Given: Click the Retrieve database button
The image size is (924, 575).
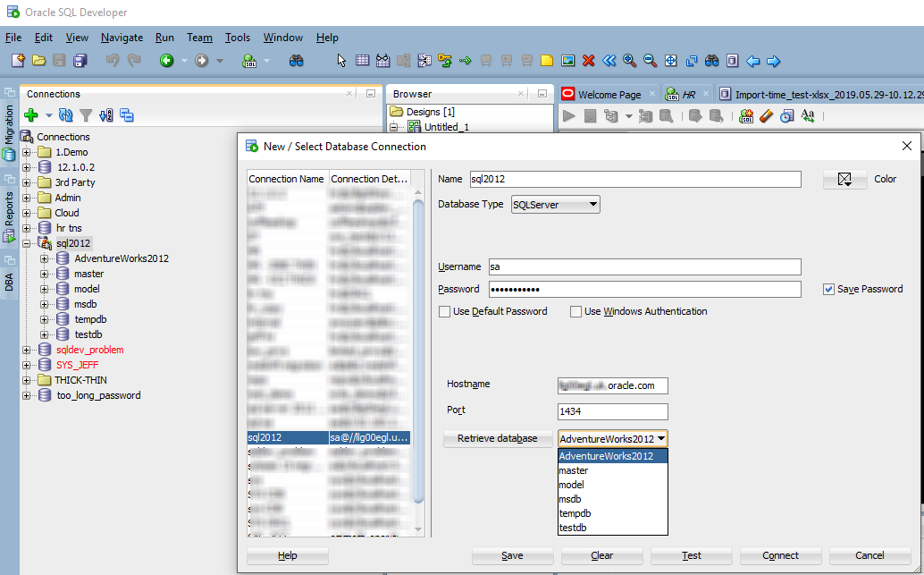Looking at the screenshot, I should (498, 438).
